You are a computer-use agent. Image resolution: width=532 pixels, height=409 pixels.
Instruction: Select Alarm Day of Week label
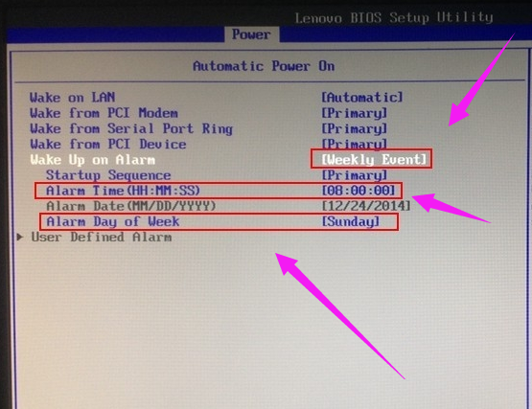tap(113, 222)
